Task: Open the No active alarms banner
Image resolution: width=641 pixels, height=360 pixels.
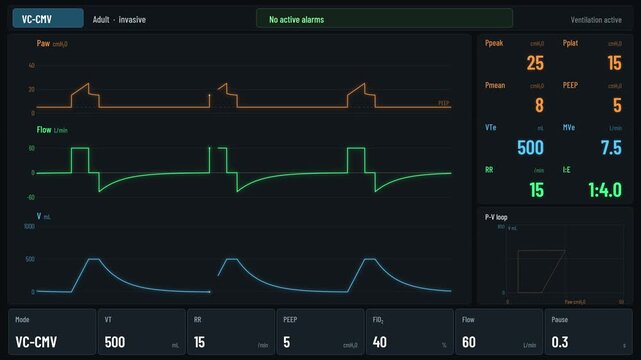Action: (384, 19)
